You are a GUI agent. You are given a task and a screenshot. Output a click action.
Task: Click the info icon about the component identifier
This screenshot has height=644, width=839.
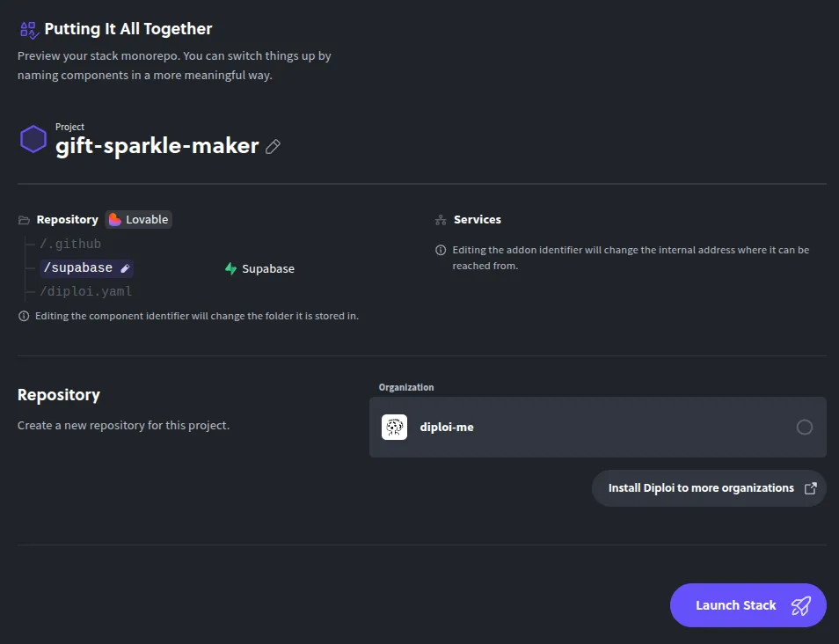(23, 316)
